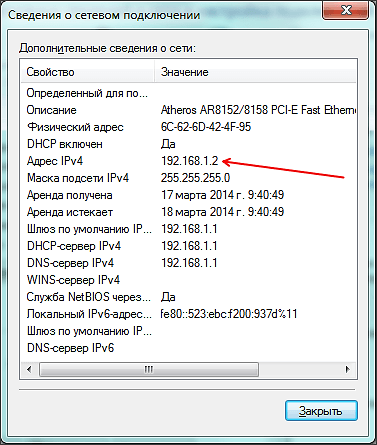This screenshot has width=377, height=445.
Task: Close the dialog with the red X
Action: [x=346, y=10]
